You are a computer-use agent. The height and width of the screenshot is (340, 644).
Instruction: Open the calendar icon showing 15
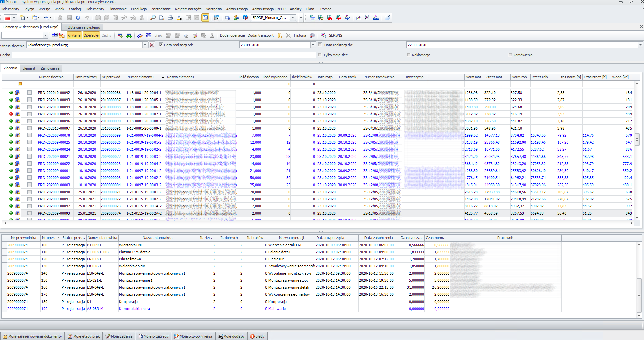coord(217,18)
